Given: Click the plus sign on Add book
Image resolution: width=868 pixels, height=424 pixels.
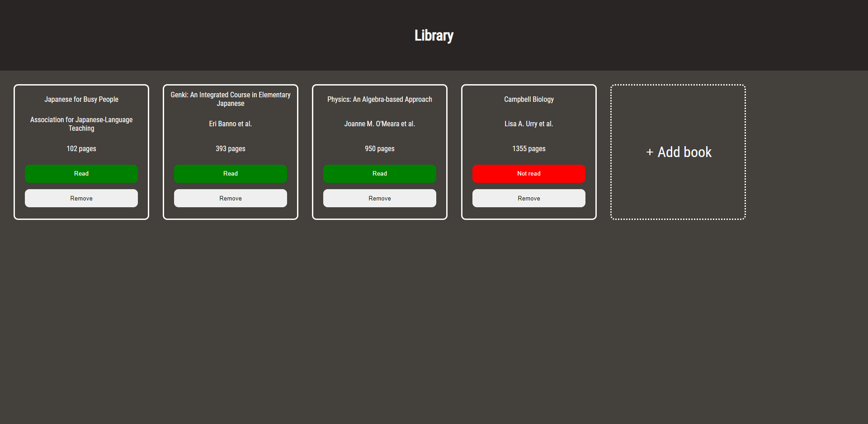Looking at the screenshot, I should coord(649,152).
